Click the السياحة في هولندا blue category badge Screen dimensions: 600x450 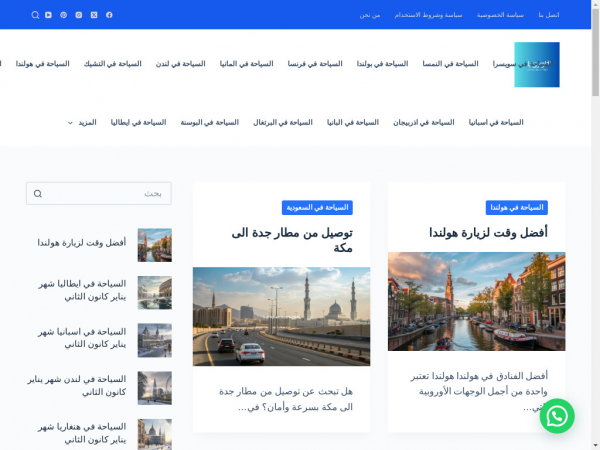pos(517,207)
